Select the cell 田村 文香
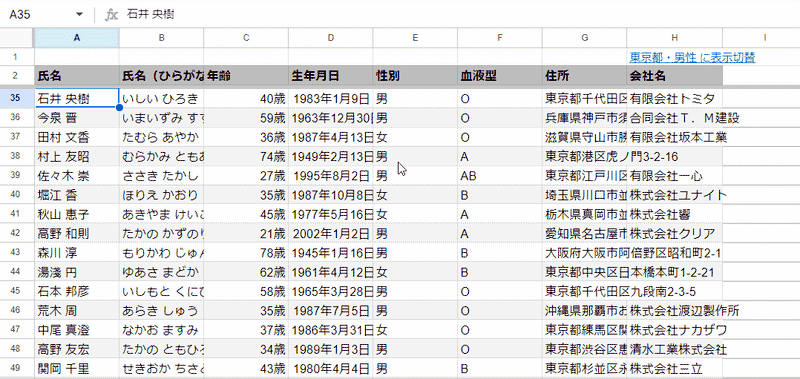The image size is (800, 379). coord(77,137)
